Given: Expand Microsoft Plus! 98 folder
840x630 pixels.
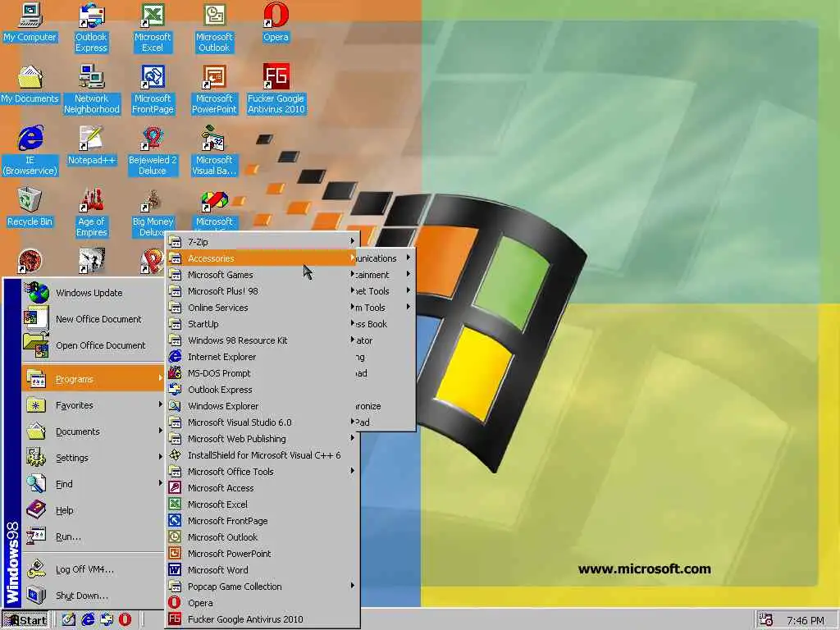Looking at the screenshot, I should [x=262, y=291].
